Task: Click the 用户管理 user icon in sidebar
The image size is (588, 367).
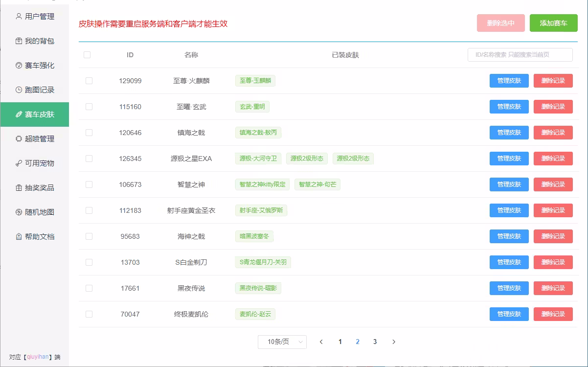Action: [19, 16]
